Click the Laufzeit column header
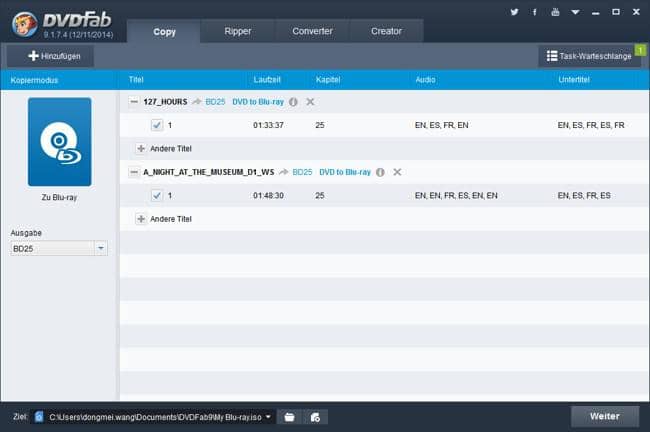650x432 pixels. click(x=267, y=80)
